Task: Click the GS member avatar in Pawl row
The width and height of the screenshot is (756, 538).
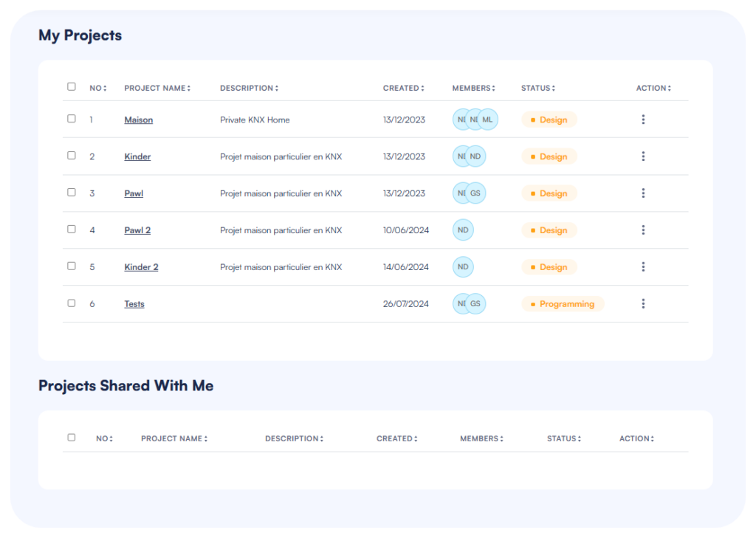Action: (476, 193)
